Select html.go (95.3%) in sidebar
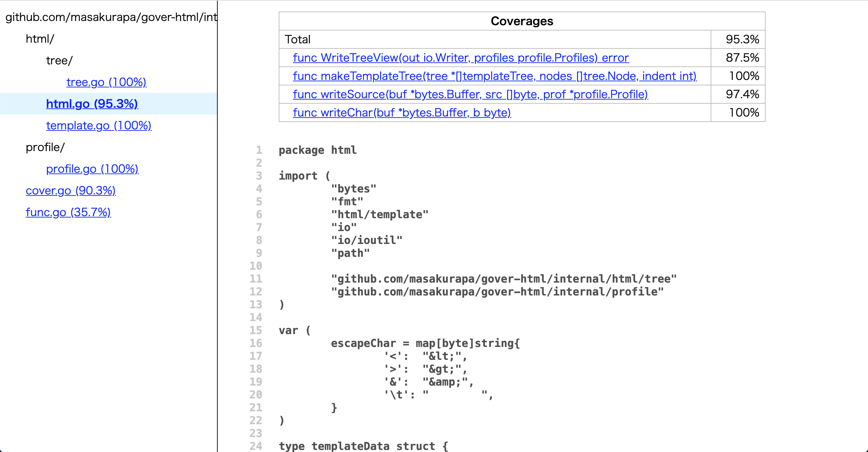 pos(92,104)
